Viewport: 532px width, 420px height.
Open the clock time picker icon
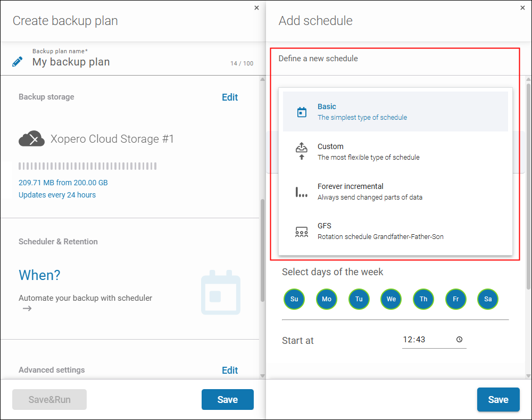tap(460, 340)
